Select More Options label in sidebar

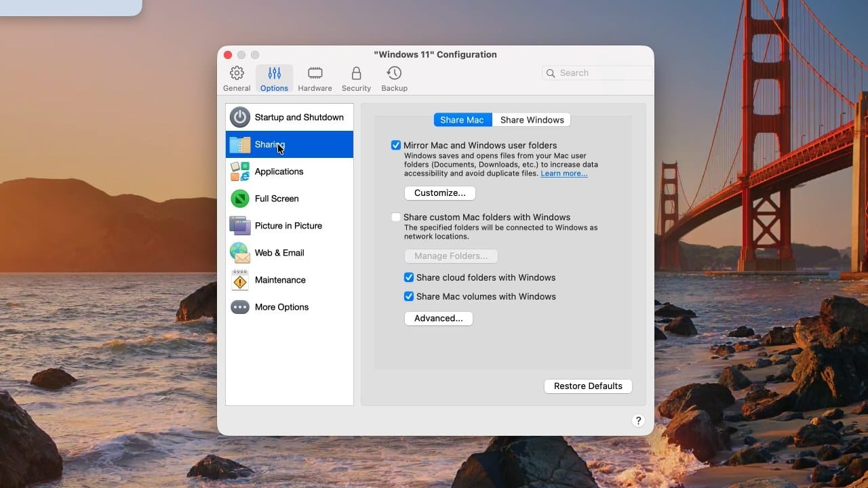coord(281,307)
